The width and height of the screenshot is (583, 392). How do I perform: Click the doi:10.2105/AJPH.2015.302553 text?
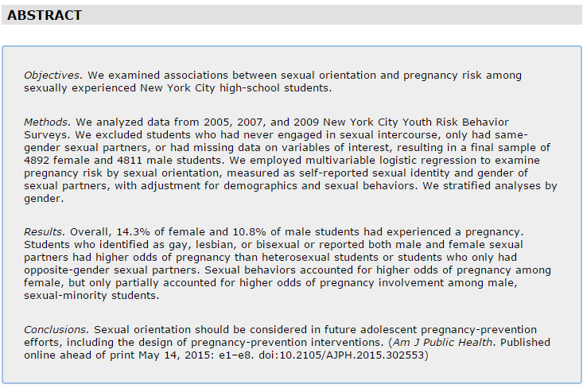click(341, 355)
